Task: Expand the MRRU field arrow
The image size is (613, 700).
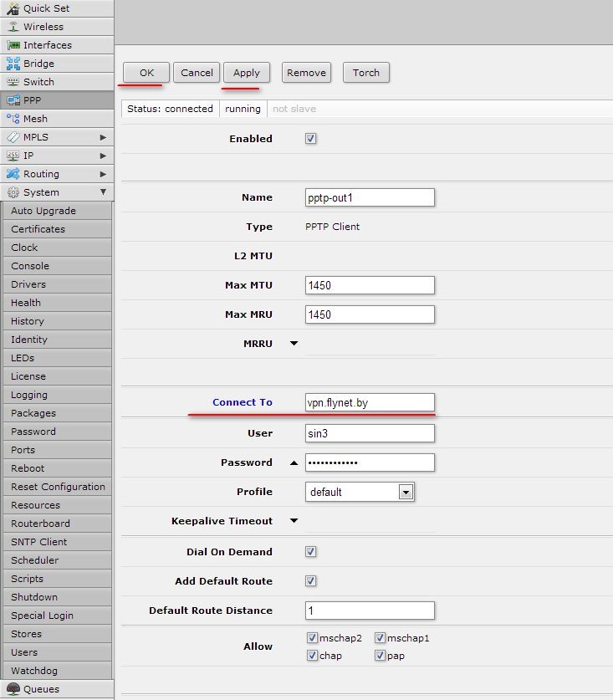Action: pos(294,343)
